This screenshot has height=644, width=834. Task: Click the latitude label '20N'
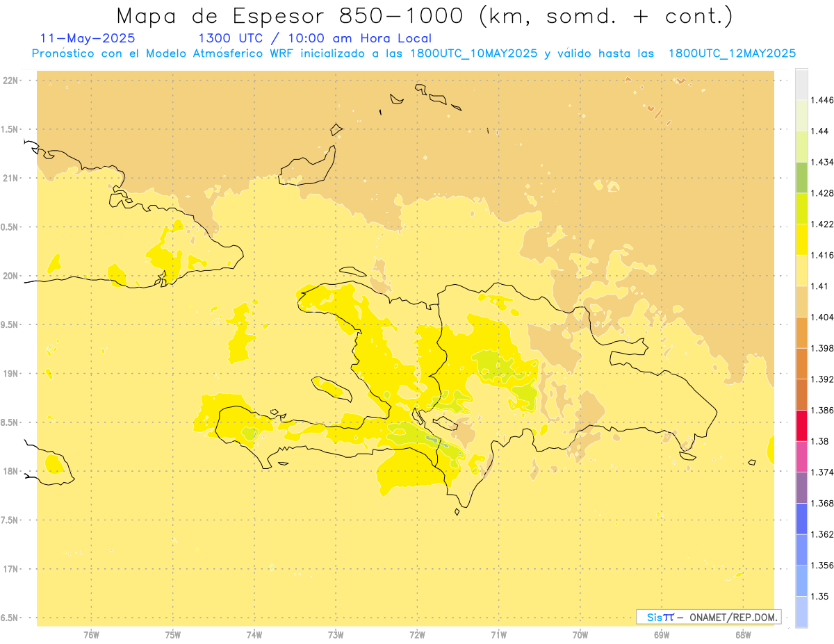(x=10, y=276)
